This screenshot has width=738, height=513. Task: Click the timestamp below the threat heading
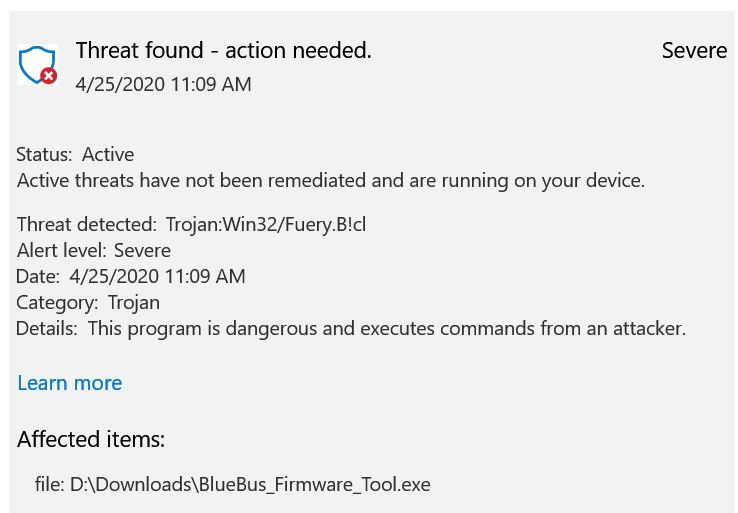[163, 84]
